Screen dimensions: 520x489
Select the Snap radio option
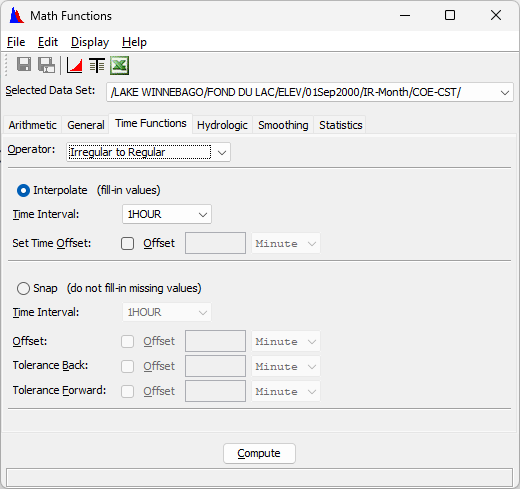(x=23, y=288)
